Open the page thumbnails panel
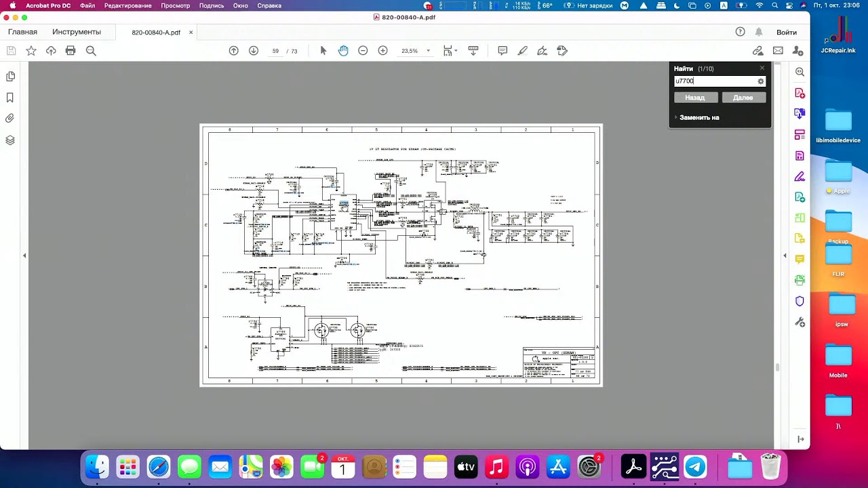This screenshot has width=868, height=488. point(10,77)
